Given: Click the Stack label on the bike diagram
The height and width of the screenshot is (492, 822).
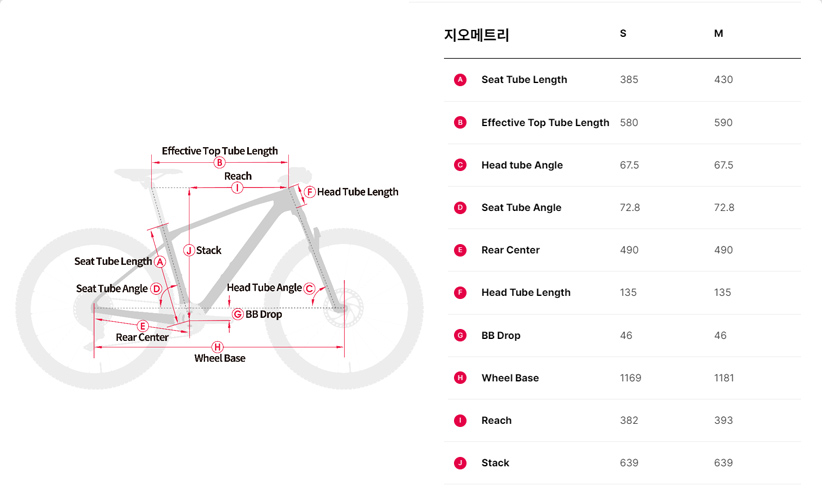Looking at the screenshot, I should [209, 251].
